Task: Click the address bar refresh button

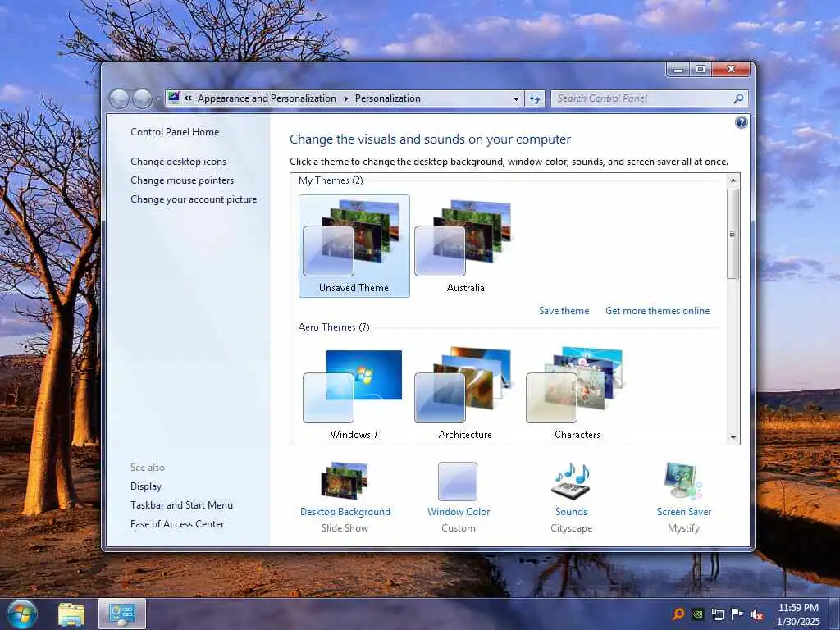Action: (535, 98)
